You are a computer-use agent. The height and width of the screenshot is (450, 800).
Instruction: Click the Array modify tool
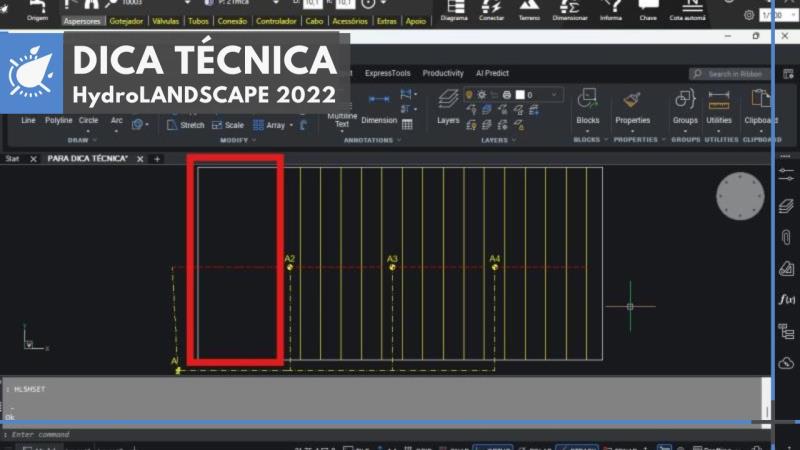point(270,125)
